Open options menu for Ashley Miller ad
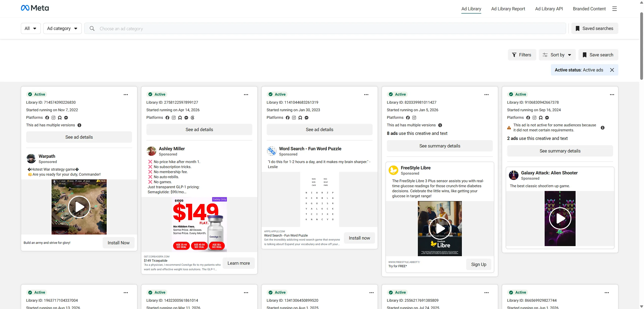 click(x=246, y=95)
